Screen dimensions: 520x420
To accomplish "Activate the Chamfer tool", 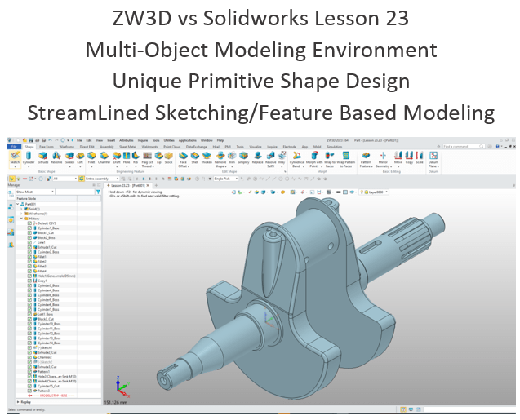I will tap(104, 156).
